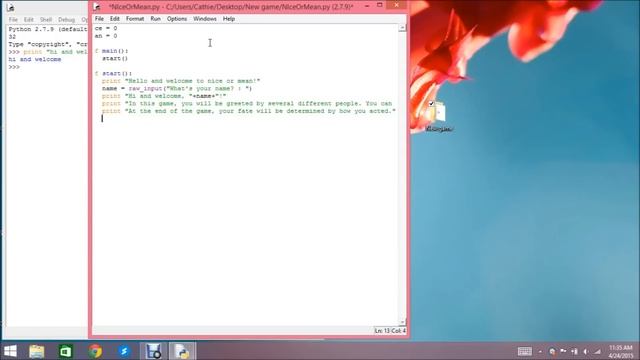Image resolution: width=640 pixels, height=360 pixels.
Task: Click the 'main():' definition line
Action: (111, 51)
